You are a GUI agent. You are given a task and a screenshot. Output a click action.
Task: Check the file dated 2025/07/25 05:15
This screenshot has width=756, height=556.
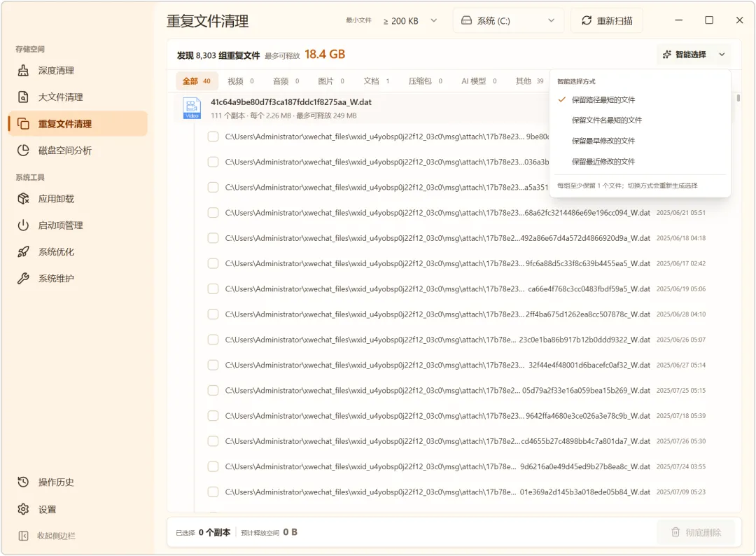[213, 391]
